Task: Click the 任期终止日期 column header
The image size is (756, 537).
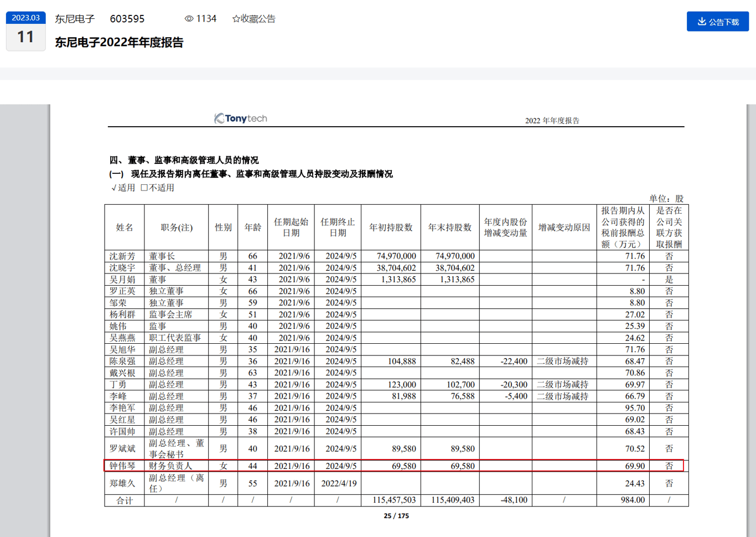Action: click(x=338, y=228)
